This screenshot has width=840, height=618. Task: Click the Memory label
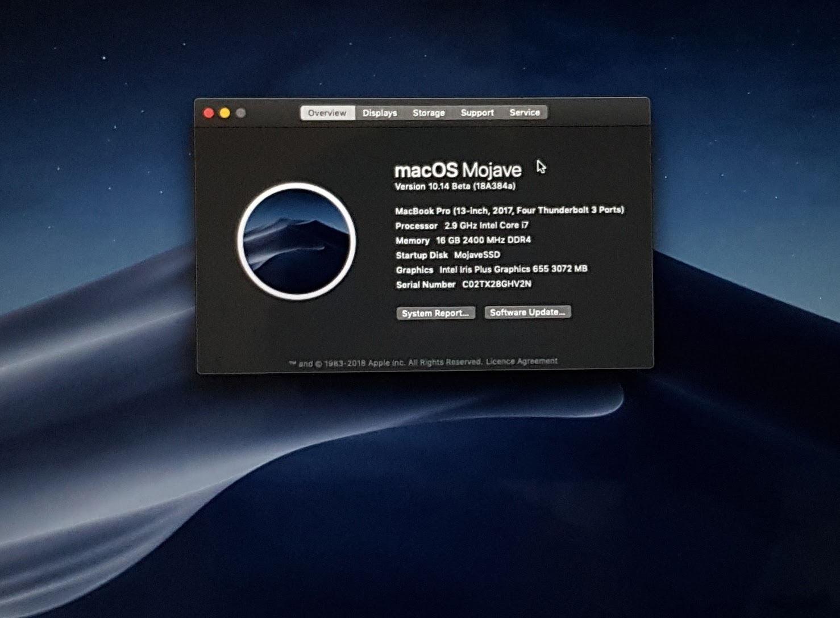point(413,241)
